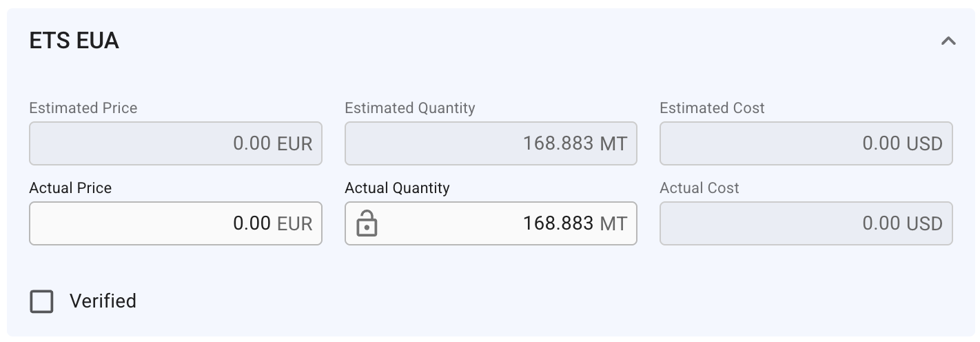
Task: Select the Actual Cost field
Action: pyautogui.click(x=806, y=223)
